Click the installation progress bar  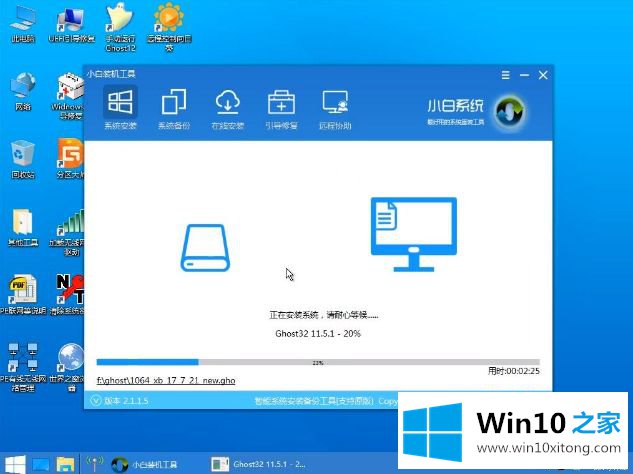(318, 362)
